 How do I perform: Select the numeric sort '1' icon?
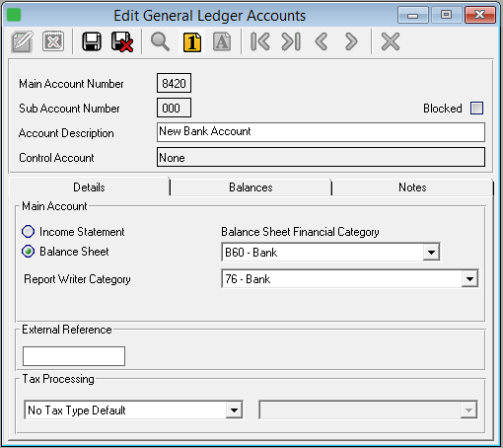coord(192,41)
